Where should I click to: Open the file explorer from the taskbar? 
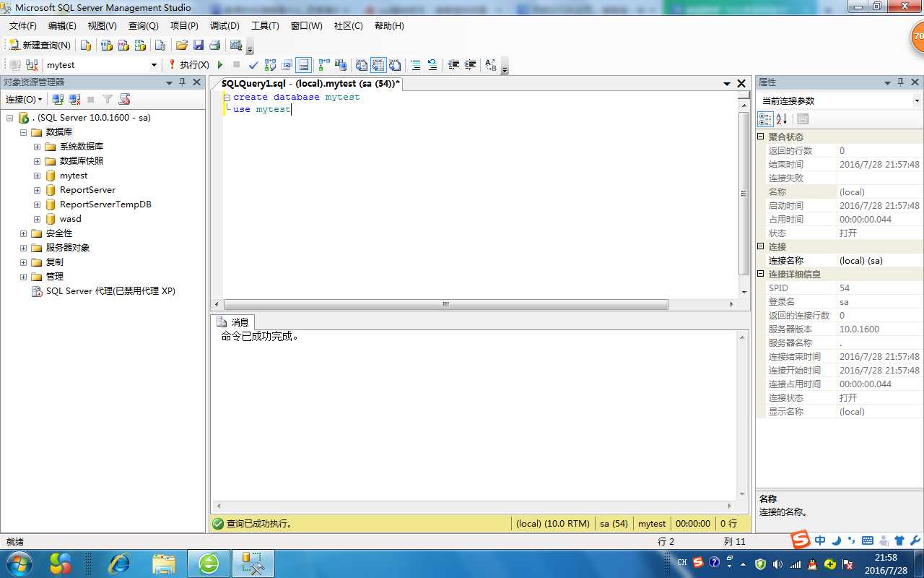pyautogui.click(x=163, y=563)
